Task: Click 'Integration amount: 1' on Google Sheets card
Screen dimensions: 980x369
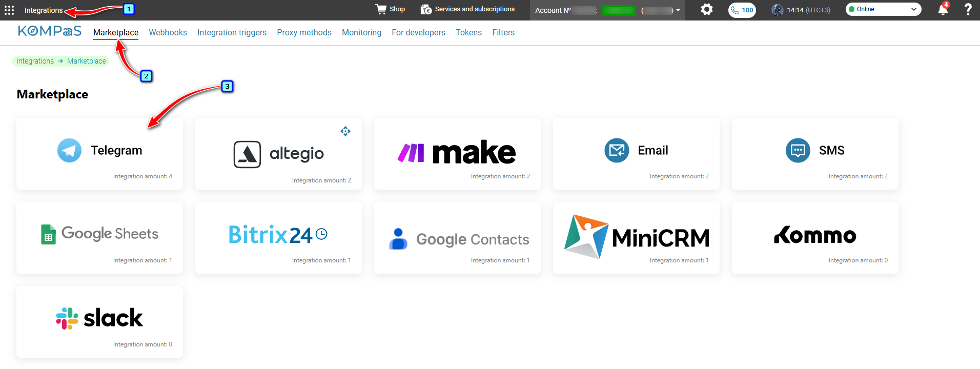Action: [142, 260]
